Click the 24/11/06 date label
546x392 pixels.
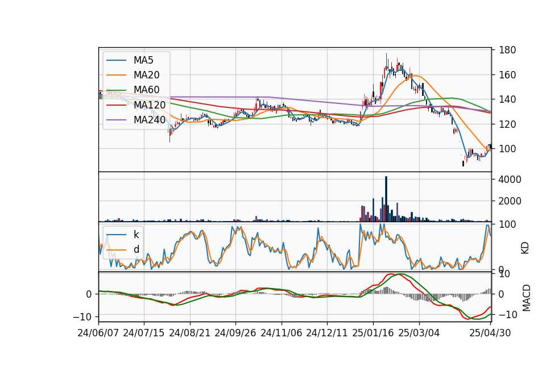(282, 333)
